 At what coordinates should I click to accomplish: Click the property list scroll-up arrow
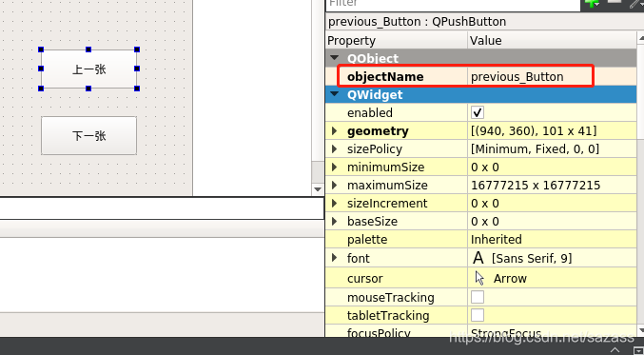(x=641, y=38)
